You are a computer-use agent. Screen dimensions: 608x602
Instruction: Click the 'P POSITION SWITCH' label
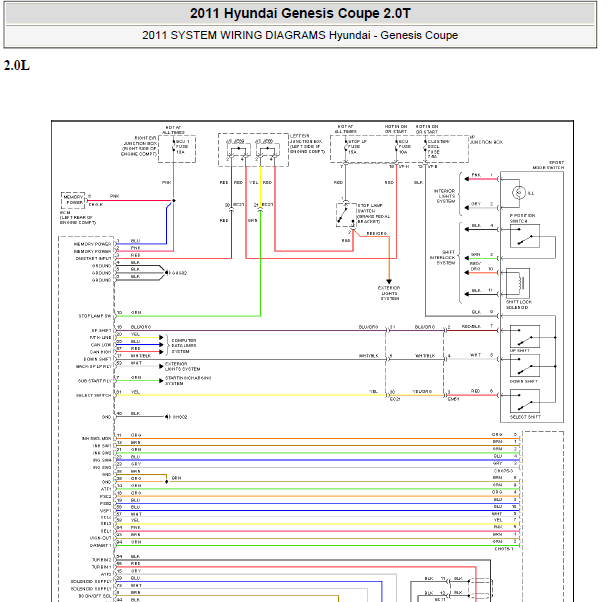522,218
